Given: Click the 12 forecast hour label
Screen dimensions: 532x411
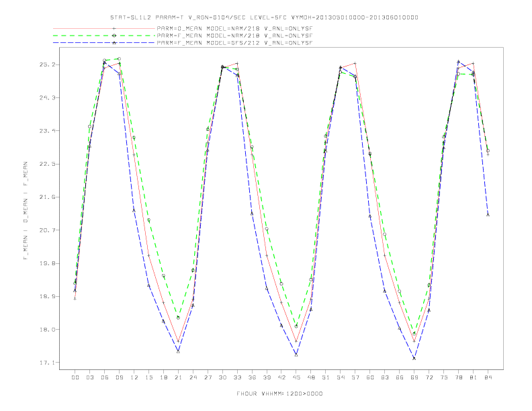Looking at the screenshot, I should pos(134,377).
